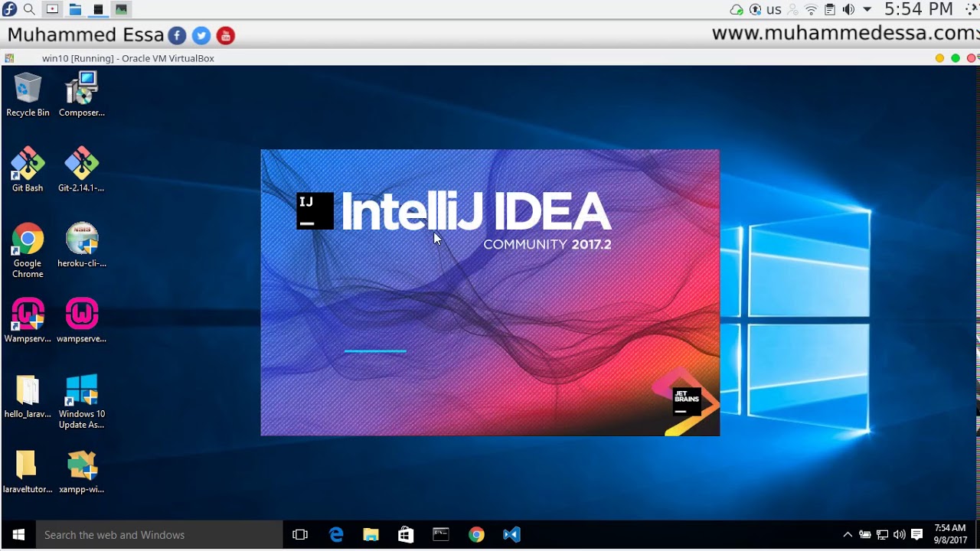This screenshot has width=980, height=551.
Task: Maximize the VirtualBox window with the green button
Action: [x=955, y=58]
